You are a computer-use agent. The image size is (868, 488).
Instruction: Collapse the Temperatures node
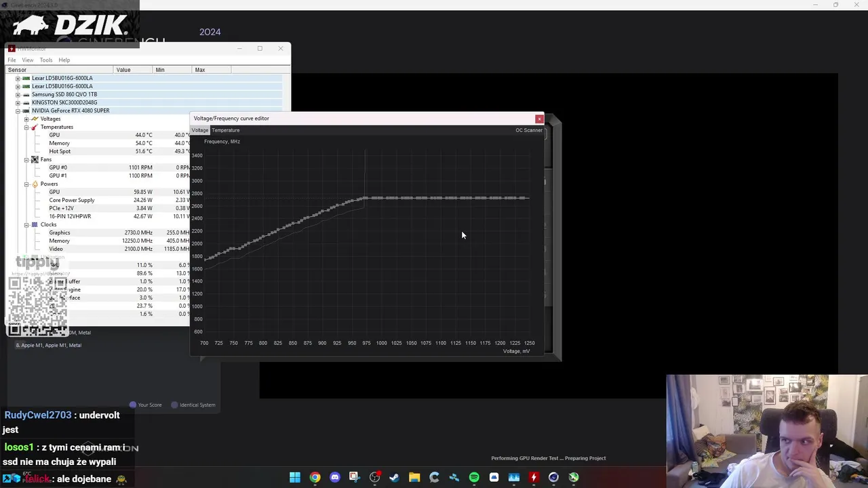coord(26,127)
